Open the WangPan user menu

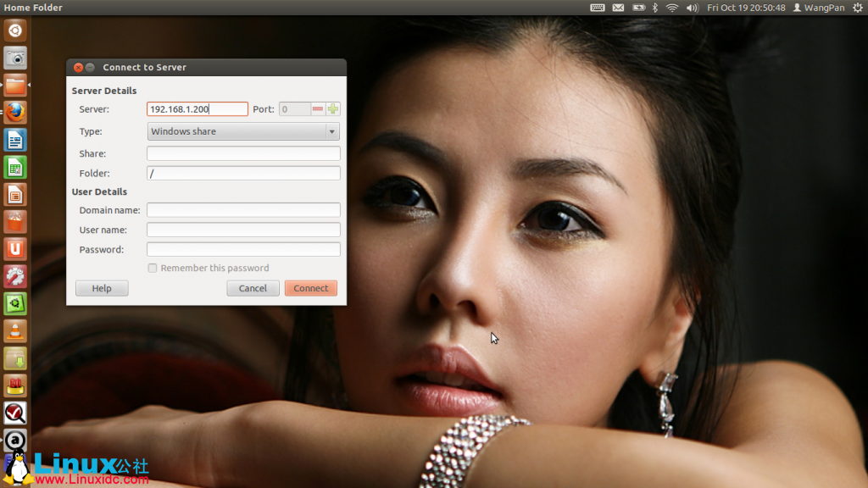point(819,8)
